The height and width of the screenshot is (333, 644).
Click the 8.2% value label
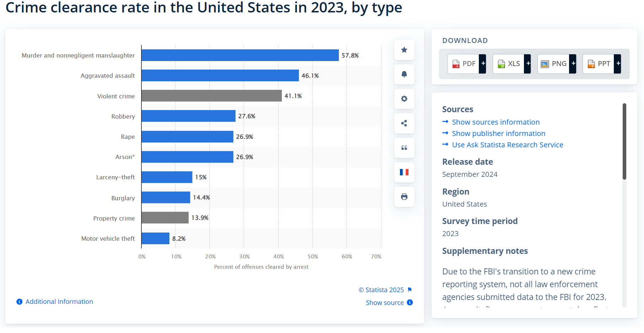point(179,239)
